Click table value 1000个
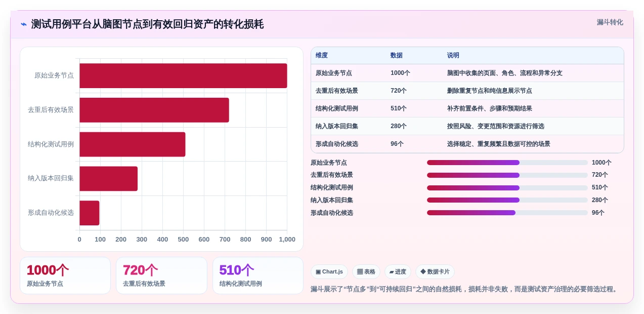 400,73
